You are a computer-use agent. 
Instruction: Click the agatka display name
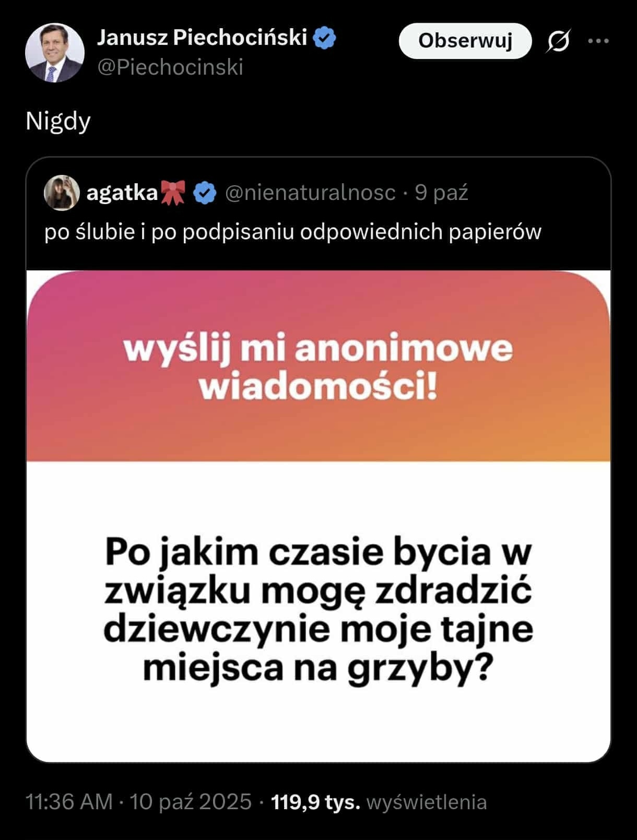tap(122, 193)
